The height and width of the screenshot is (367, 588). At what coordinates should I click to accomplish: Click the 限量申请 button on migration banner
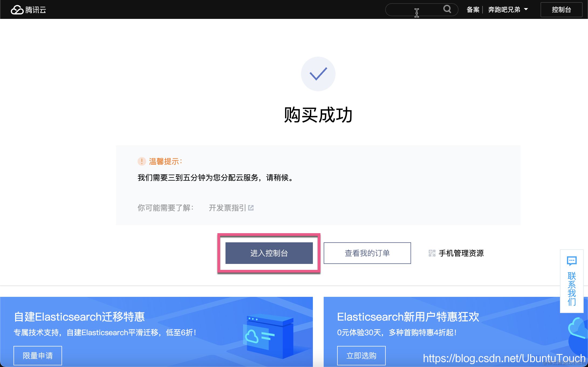click(38, 355)
